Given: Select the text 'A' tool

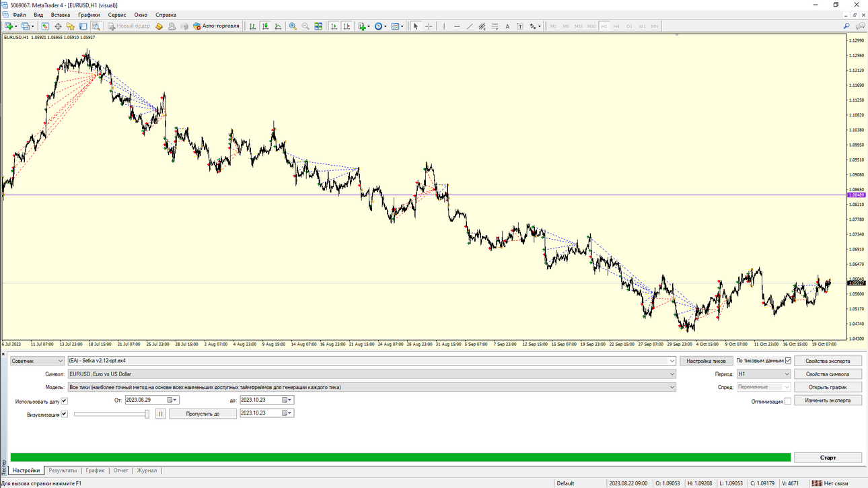Looking at the screenshot, I should tap(508, 26).
